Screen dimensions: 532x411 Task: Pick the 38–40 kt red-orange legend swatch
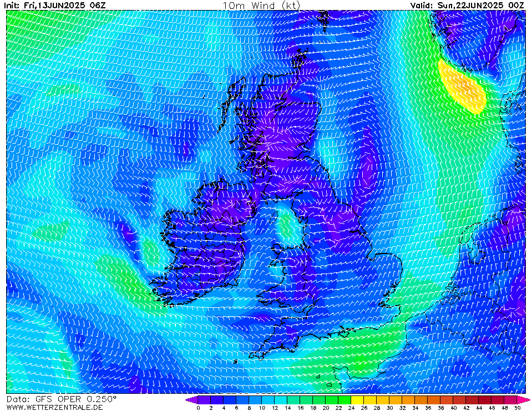point(447,400)
